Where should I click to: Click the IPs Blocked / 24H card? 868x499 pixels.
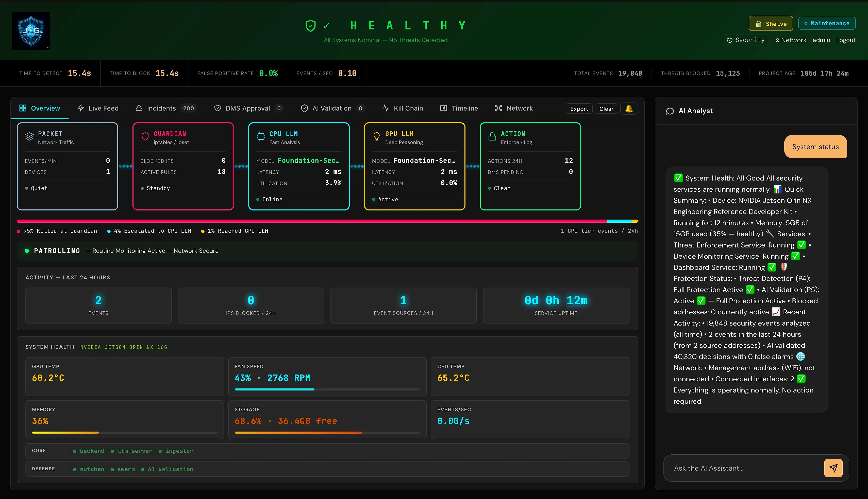(x=251, y=305)
